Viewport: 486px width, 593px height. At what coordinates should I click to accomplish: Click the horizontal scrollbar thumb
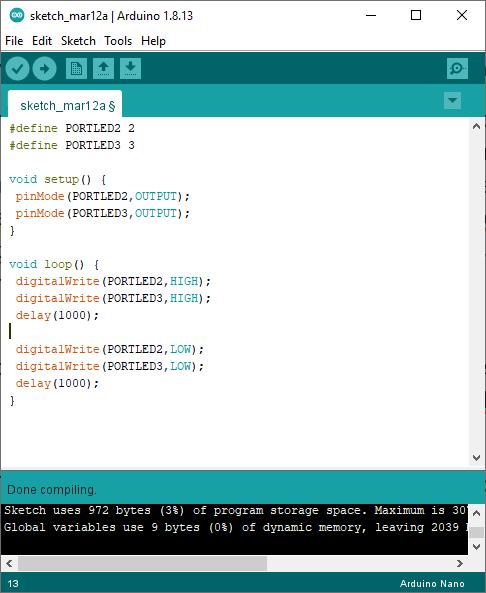[142, 564]
